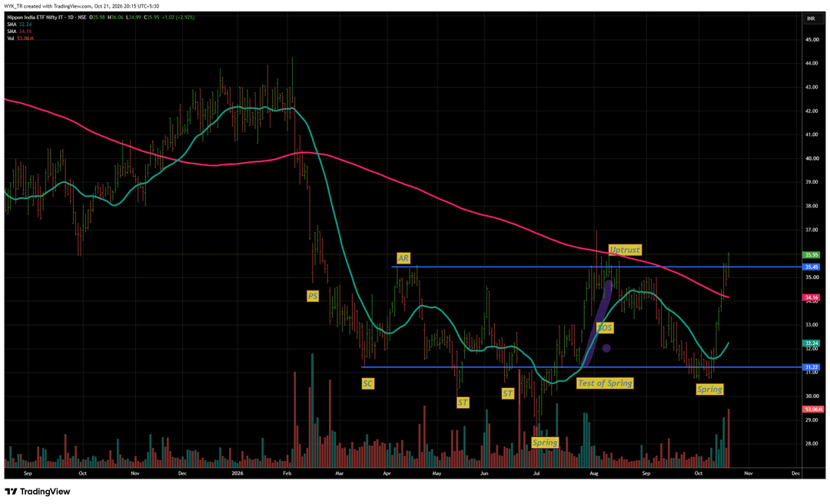
Task: Click the Apr label on time axis
Action: coord(387,473)
